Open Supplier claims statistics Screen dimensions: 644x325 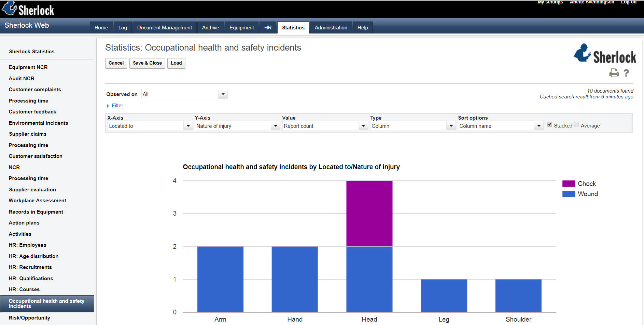(28, 134)
